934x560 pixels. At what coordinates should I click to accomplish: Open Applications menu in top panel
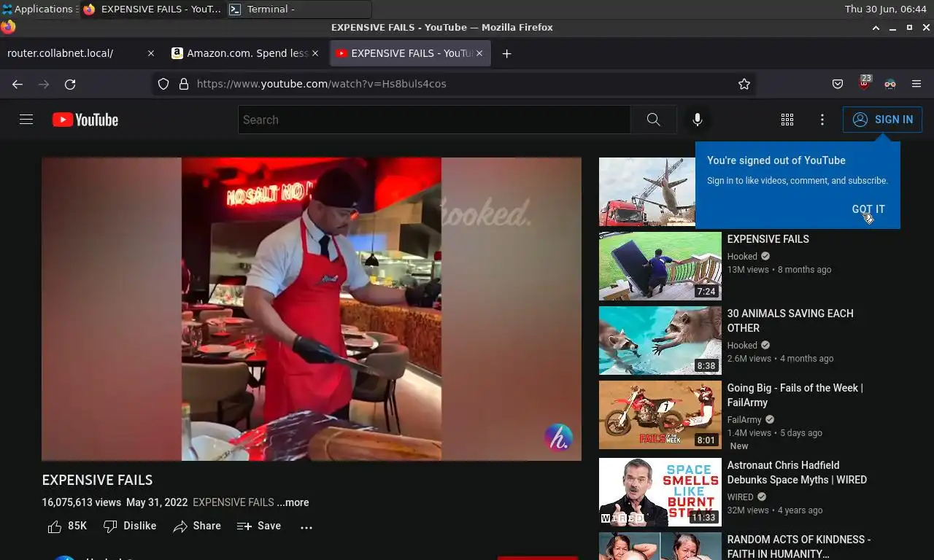coord(39,9)
